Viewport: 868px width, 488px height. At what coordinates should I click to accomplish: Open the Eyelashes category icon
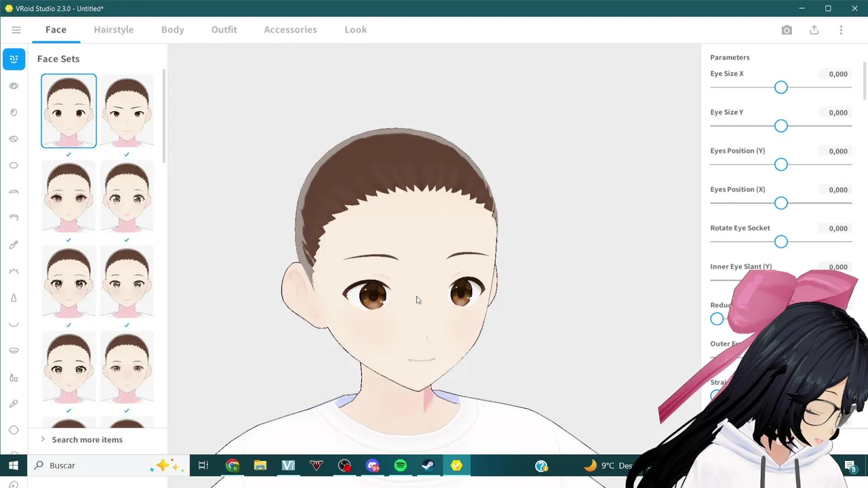pos(14,271)
